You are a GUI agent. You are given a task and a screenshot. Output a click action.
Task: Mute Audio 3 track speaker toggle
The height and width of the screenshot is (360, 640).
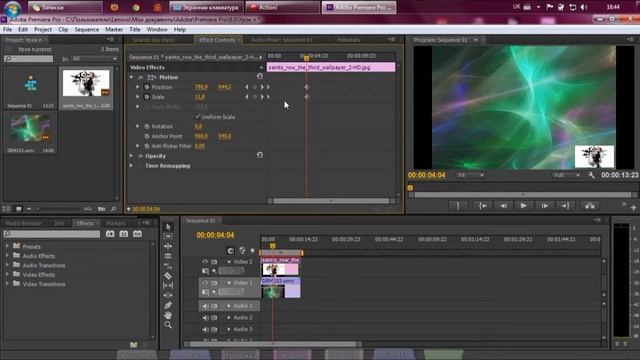pyautogui.click(x=205, y=329)
